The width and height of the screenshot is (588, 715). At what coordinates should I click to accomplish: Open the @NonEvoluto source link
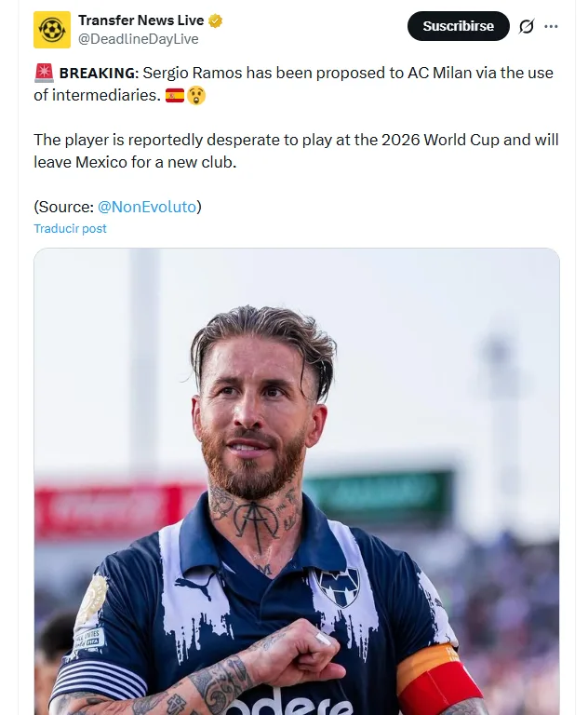[147, 207]
